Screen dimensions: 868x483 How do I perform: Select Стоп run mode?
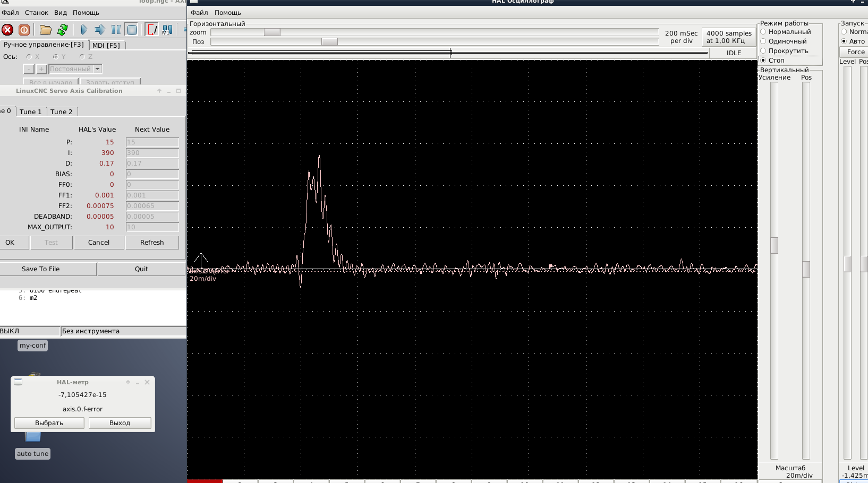click(763, 61)
